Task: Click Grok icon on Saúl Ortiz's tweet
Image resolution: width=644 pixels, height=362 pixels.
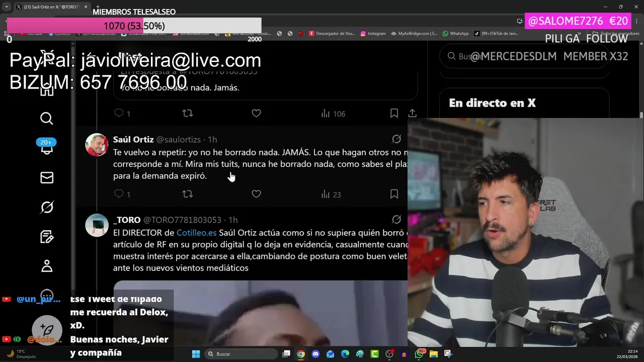Action: coord(396,139)
